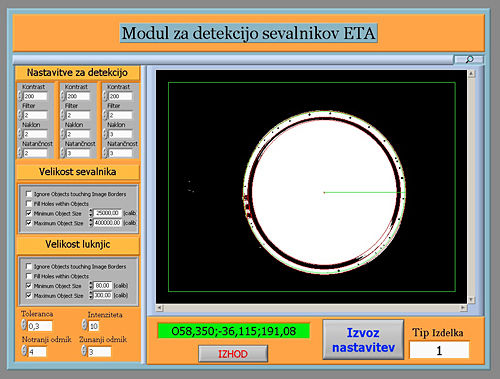Image resolution: width=500 pixels, height=379 pixels.
Task: Click the 80,00 minimum size field for luknjice
Action: [102, 285]
